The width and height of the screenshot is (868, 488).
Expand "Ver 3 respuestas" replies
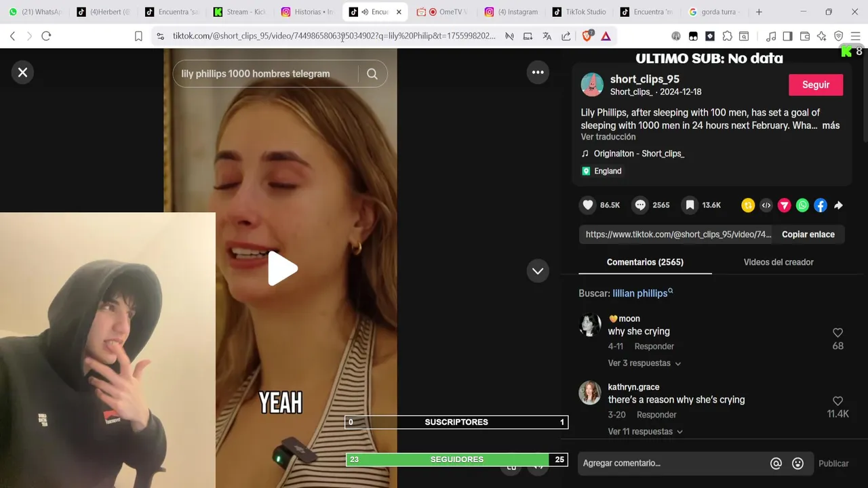pos(644,363)
